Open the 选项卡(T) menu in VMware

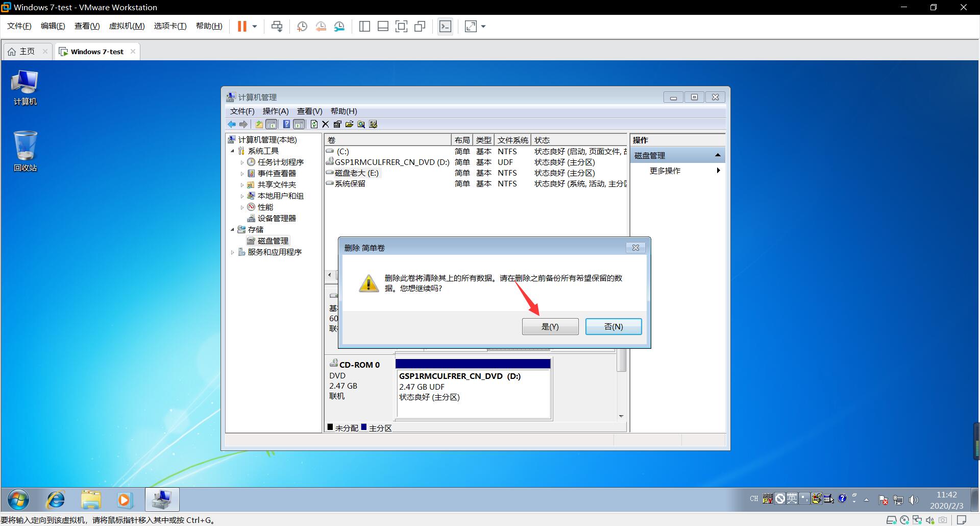point(170,26)
